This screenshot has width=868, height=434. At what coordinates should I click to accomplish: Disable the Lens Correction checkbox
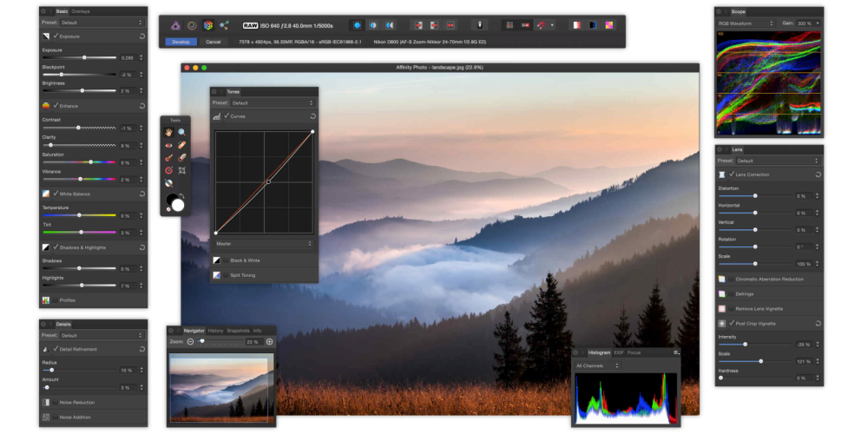coord(732,174)
